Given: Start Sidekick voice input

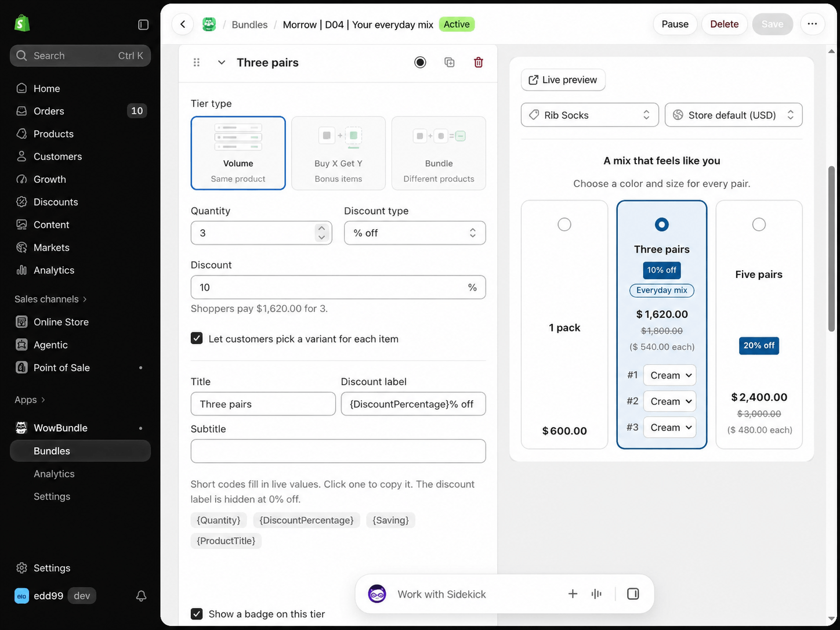Looking at the screenshot, I should (596, 593).
